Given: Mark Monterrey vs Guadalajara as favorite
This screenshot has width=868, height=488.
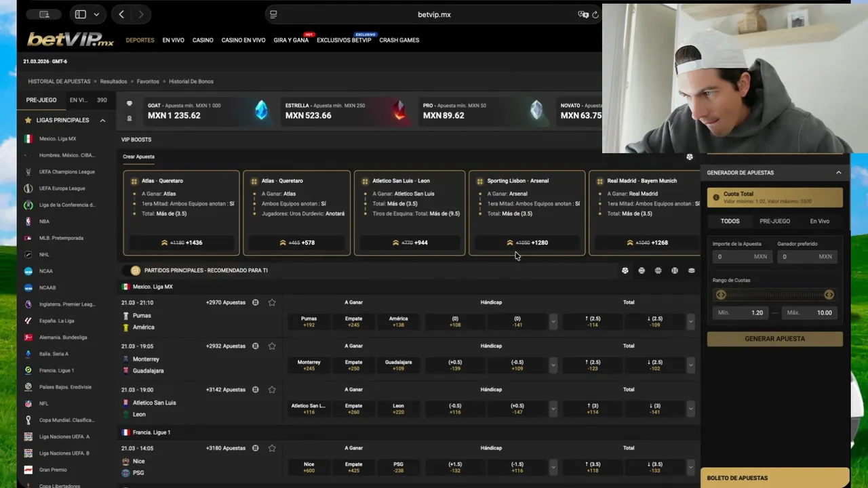Looking at the screenshot, I should [272, 346].
